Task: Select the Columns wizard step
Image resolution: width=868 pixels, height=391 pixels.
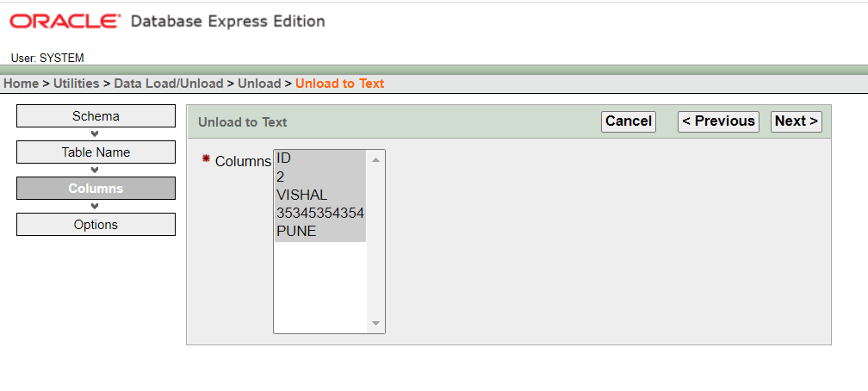Action: [96, 189]
